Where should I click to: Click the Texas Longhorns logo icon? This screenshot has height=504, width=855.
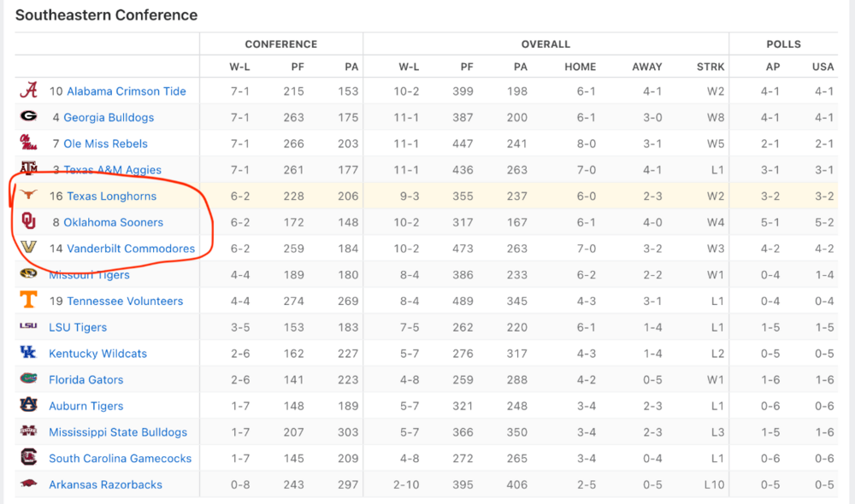pos(29,196)
